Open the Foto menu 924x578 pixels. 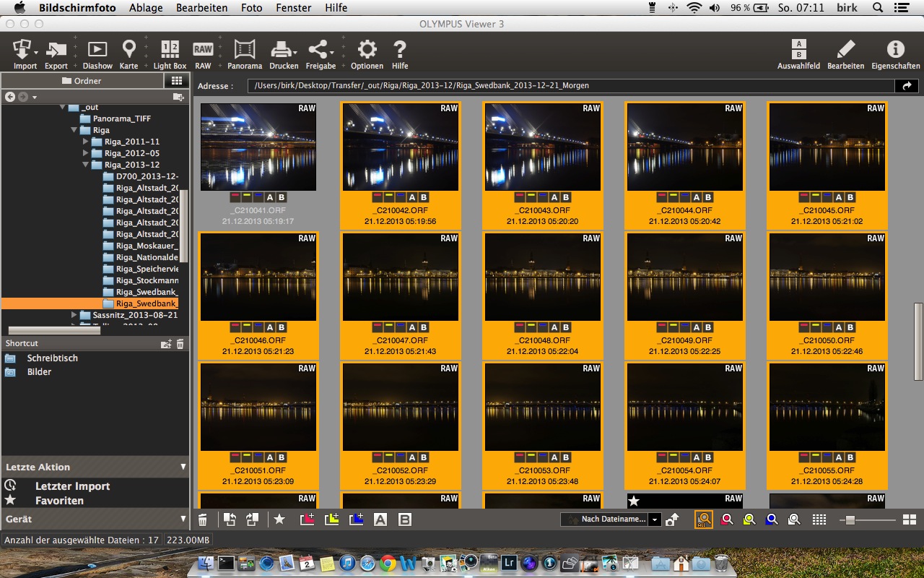point(251,8)
